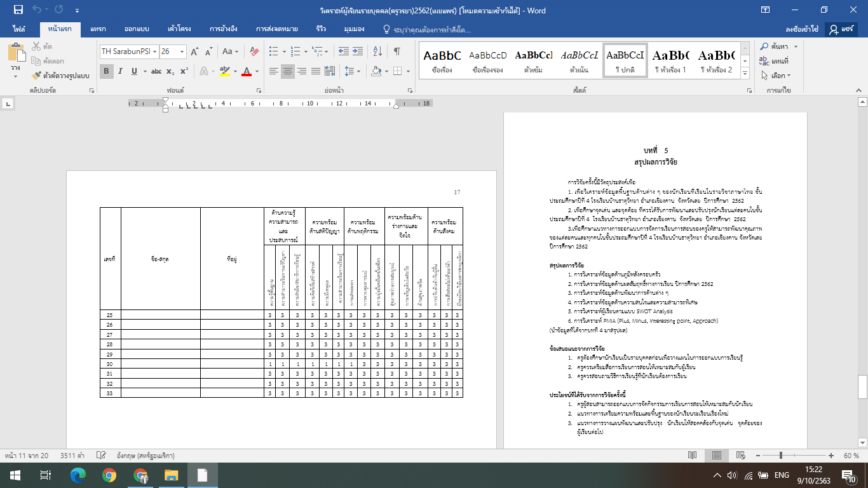Screen dimensions: 868x488
Task: Open the font name dropdown TH SarabunPSK
Action: [x=154, y=51]
